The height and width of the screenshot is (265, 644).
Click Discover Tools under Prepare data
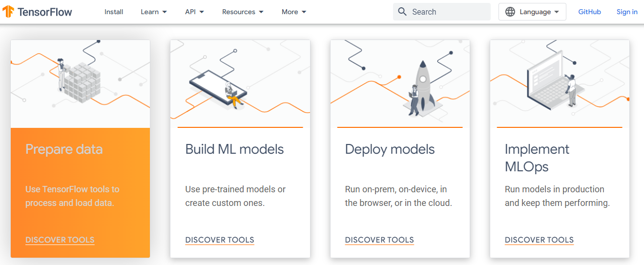coord(60,240)
